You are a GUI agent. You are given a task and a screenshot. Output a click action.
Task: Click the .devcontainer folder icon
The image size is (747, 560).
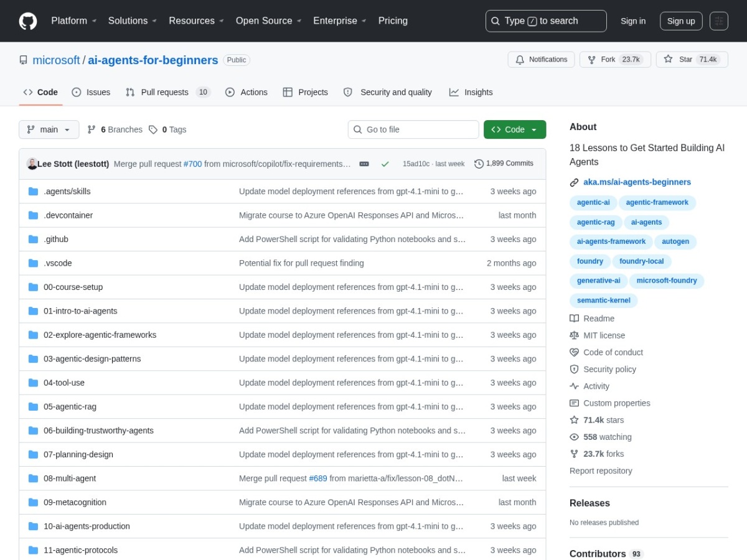tap(33, 215)
